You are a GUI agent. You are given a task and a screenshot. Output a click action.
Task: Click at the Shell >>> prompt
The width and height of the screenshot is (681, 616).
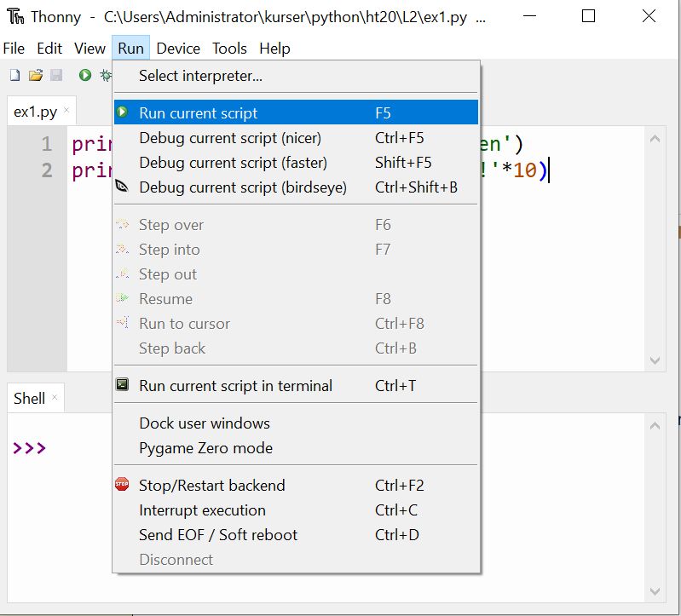[29, 447]
